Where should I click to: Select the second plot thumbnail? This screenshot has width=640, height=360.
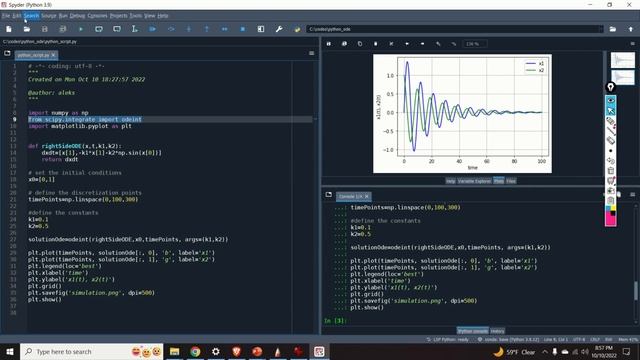point(622,77)
